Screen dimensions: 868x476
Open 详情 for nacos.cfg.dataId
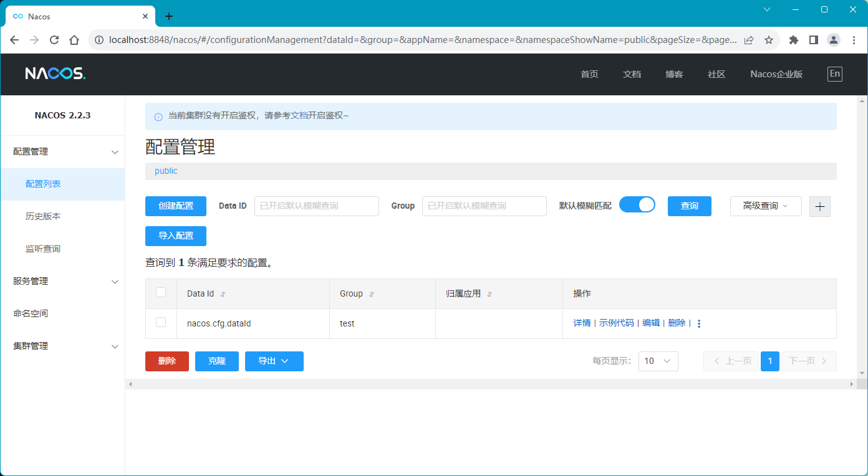click(x=582, y=323)
